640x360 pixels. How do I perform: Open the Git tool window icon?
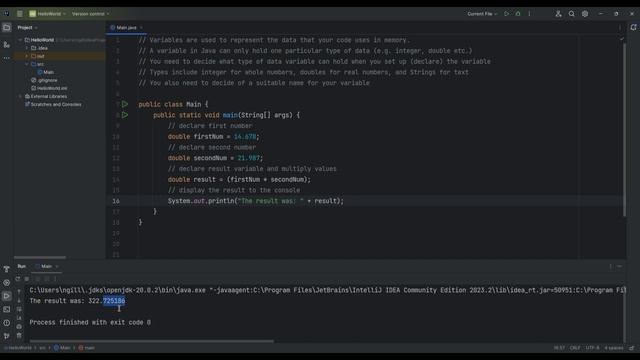[7, 336]
